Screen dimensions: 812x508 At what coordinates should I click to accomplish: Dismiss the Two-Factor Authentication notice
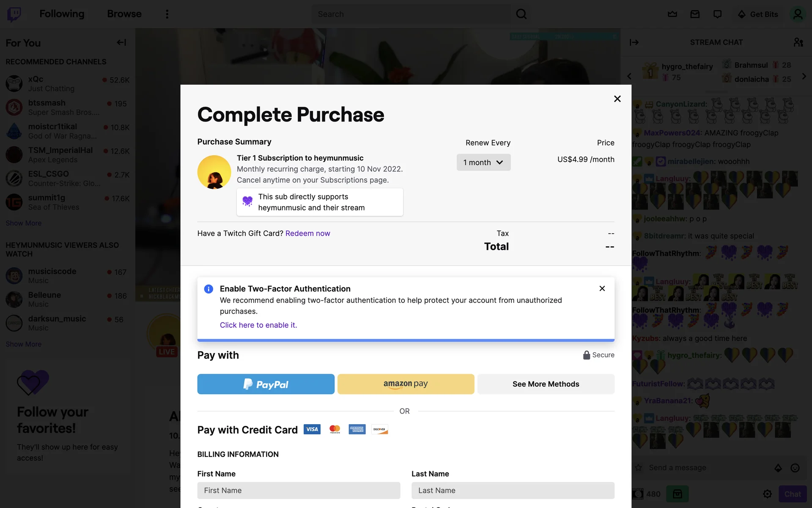click(602, 288)
